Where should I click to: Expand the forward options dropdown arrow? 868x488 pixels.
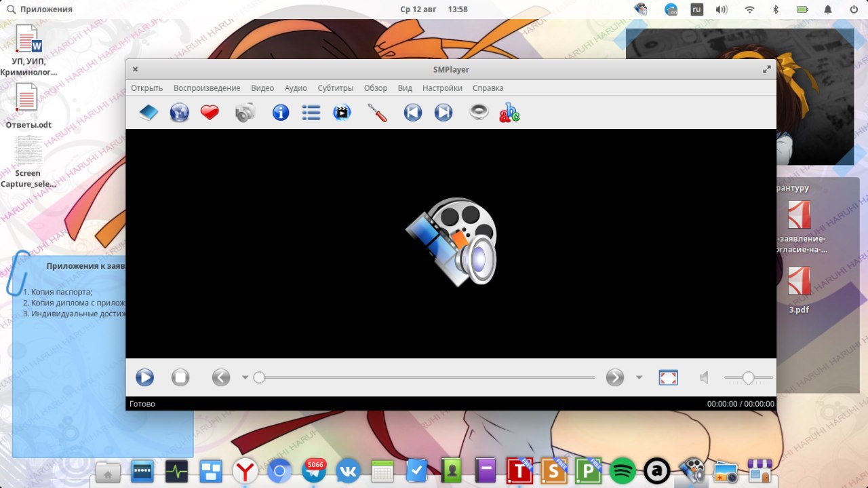tap(639, 377)
